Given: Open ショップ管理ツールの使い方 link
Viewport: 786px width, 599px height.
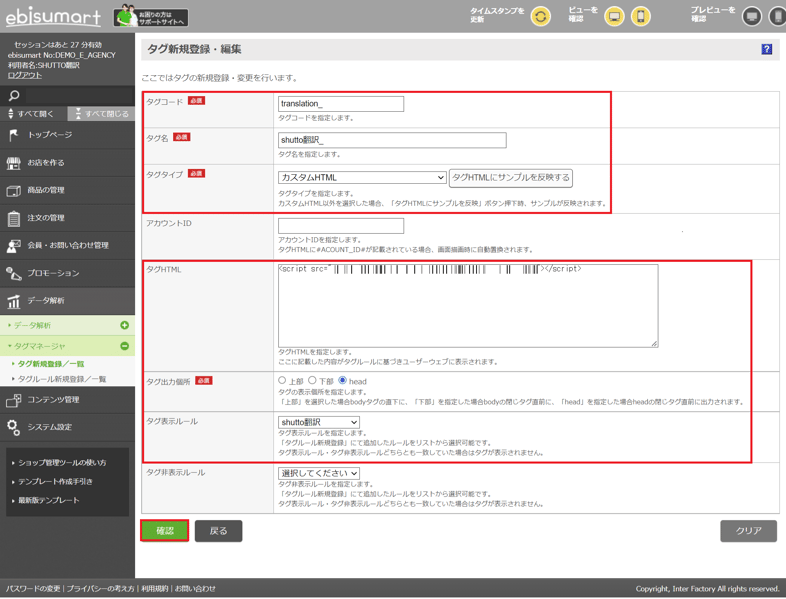Looking at the screenshot, I should tap(62, 463).
